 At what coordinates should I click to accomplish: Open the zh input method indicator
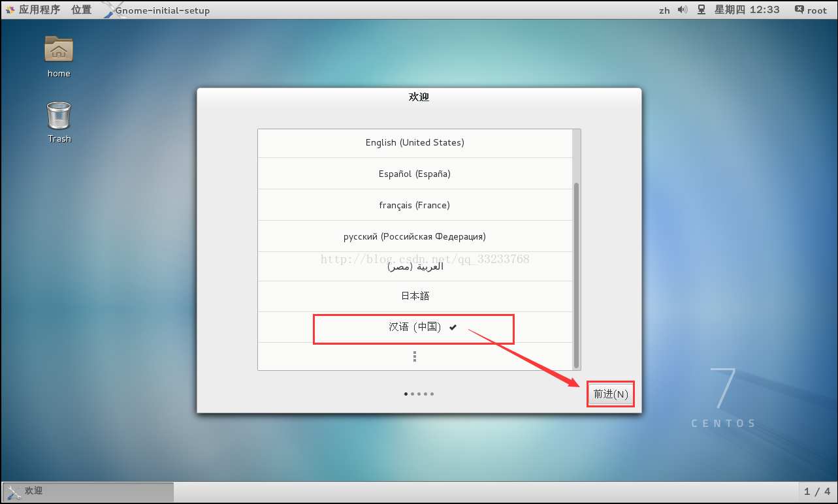click(664, 10)
